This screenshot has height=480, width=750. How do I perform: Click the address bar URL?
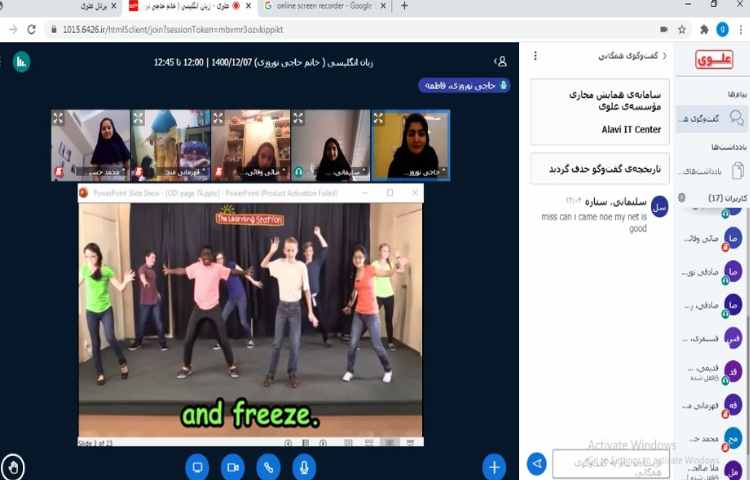click(x=173, y=30)
